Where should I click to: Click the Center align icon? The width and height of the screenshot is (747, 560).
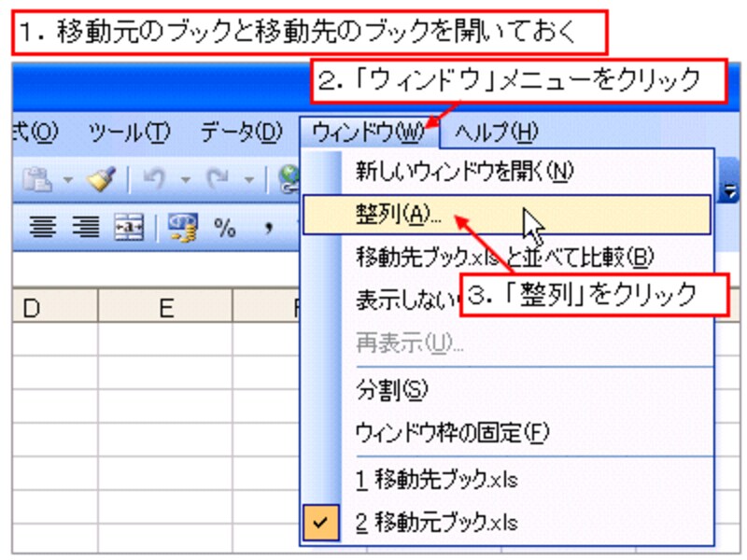click(x=43, y=227)
